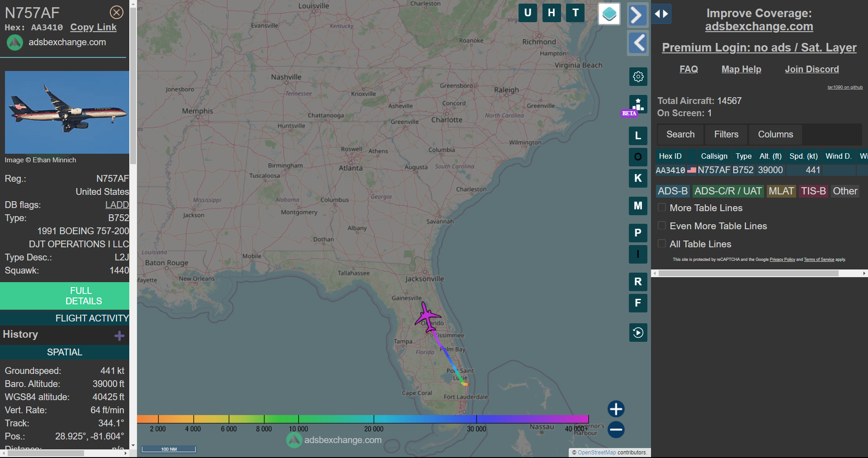
Task: Click the ADS-C/R / UAT source legend
Action: tap(728, 191)
